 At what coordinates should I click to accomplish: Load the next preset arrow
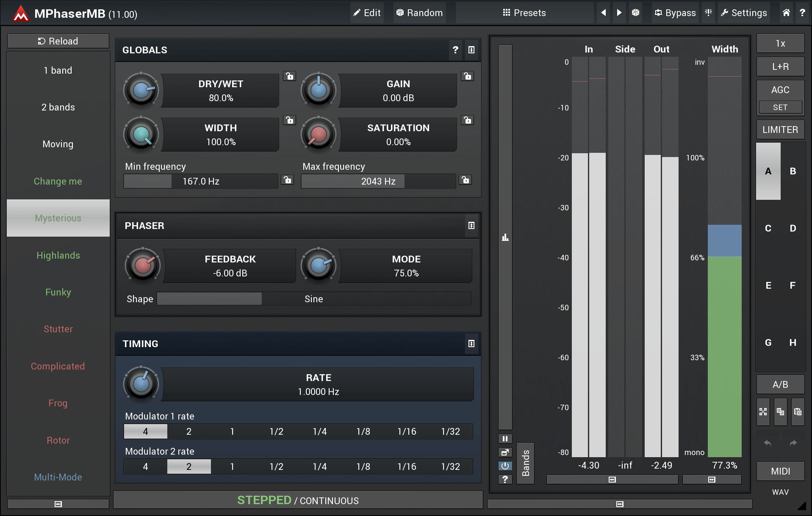[x=619, y=13]
